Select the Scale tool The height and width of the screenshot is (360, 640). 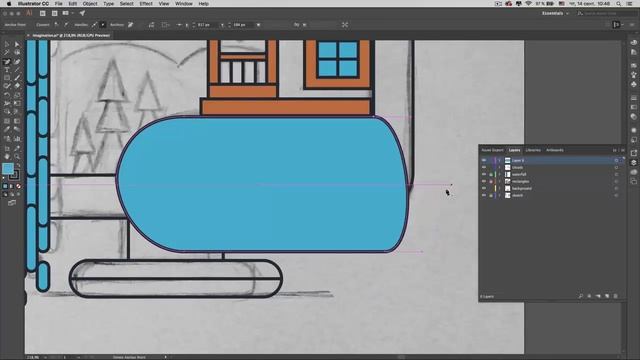coord(17,95)
